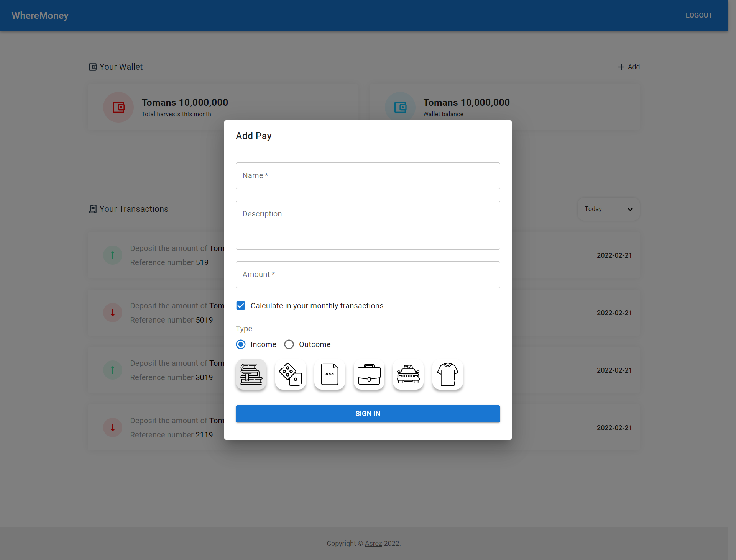Select the Income radio button

241,344
